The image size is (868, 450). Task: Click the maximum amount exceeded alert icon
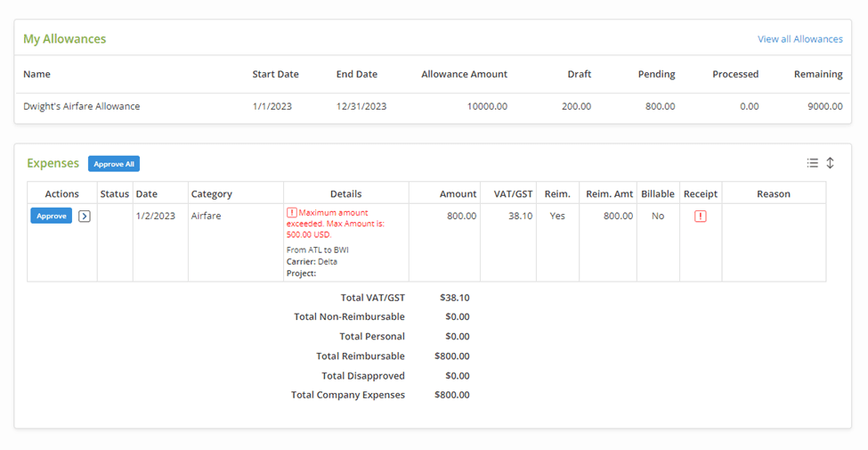tap(291, 212)
